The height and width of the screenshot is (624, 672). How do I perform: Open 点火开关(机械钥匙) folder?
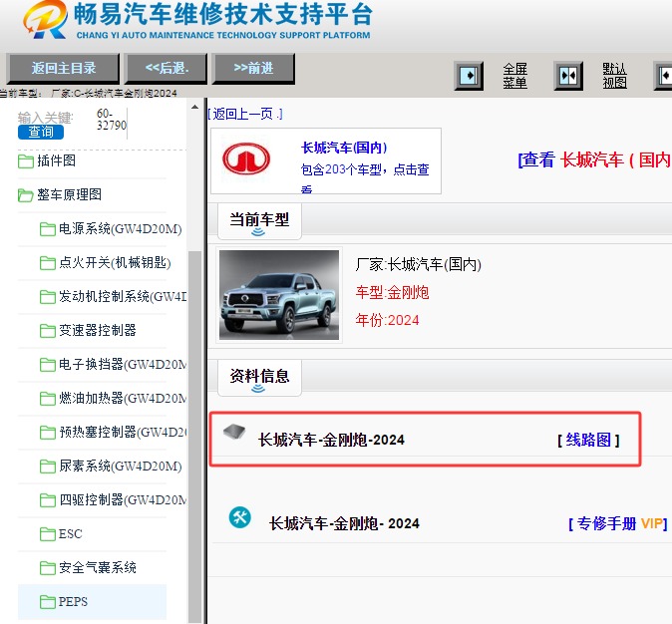click(x=115, y=262)
